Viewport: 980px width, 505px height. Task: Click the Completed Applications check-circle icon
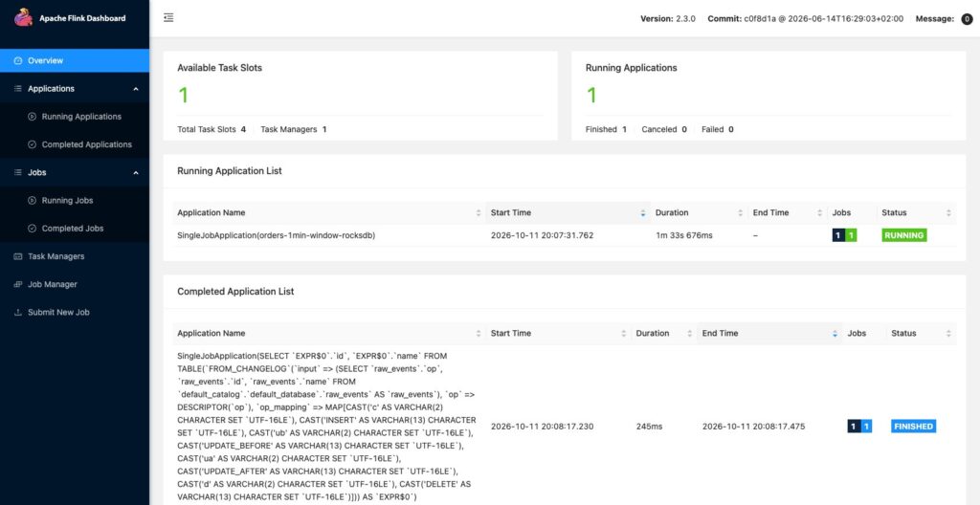coord(32,144)
